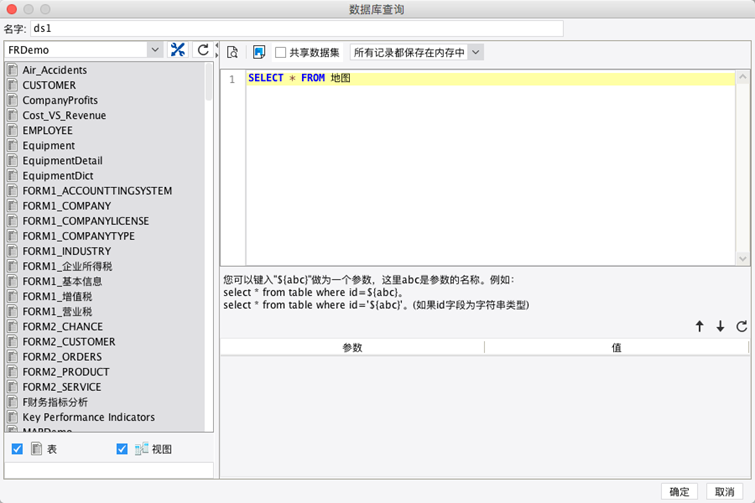Screen dimensions: 755x503
Task: Toggle the 共享数据集 checkbox
Action: click(280, 52)
